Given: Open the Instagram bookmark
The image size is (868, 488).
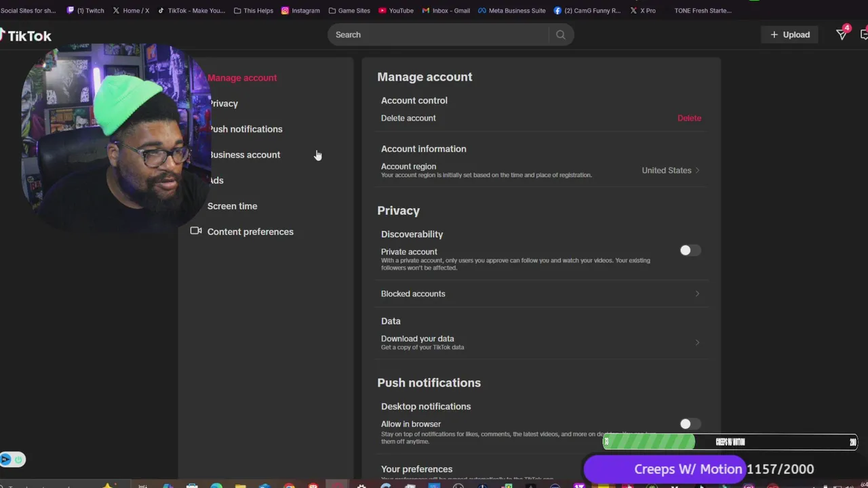Looking at the screenshot, I should (x=300, y=11).
